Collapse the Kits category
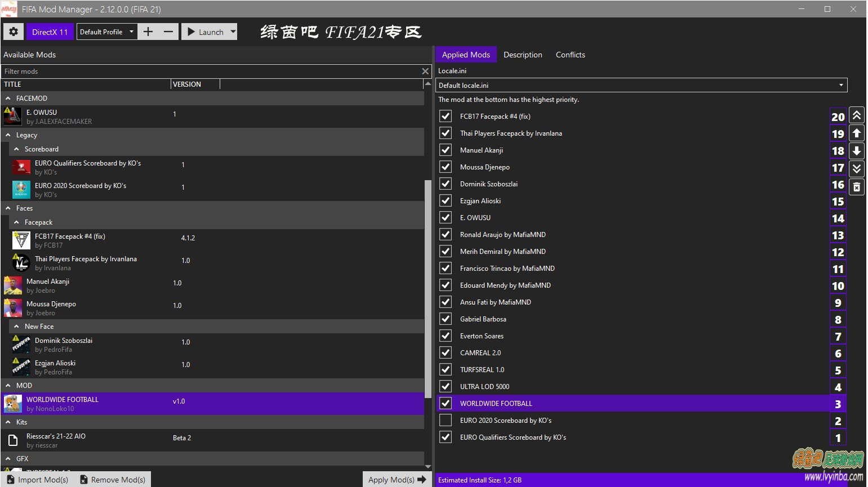868x487 pixels. coord(8,422)
